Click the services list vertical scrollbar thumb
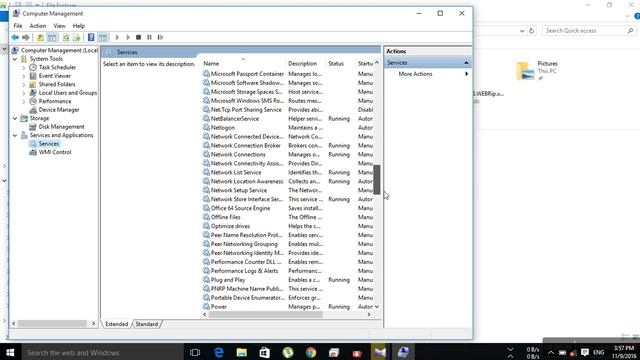640x360 pixels. pos(377,180)
